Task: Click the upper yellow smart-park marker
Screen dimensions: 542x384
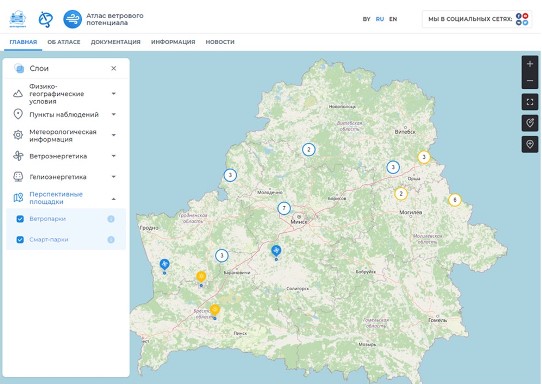Action: pos(201,277)
